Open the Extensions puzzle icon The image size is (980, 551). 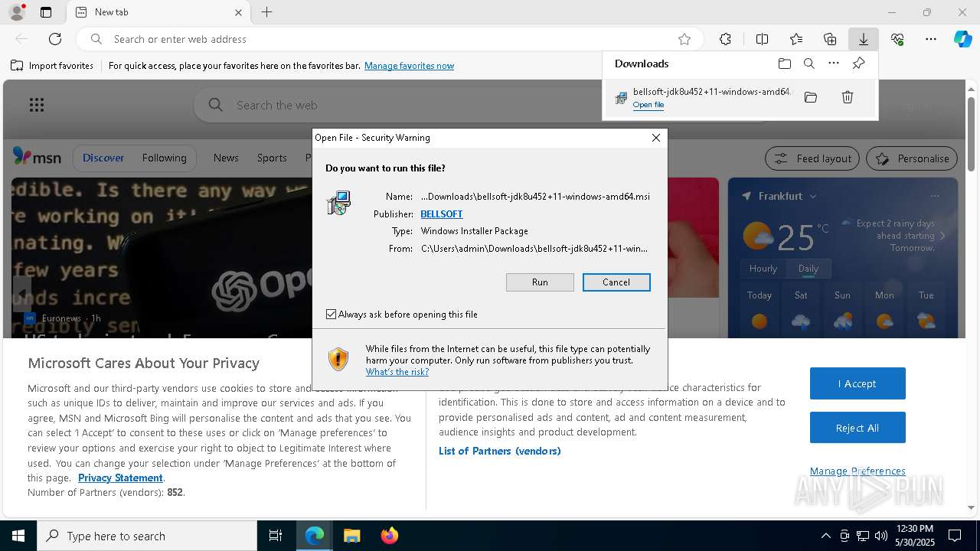(725, 39)
